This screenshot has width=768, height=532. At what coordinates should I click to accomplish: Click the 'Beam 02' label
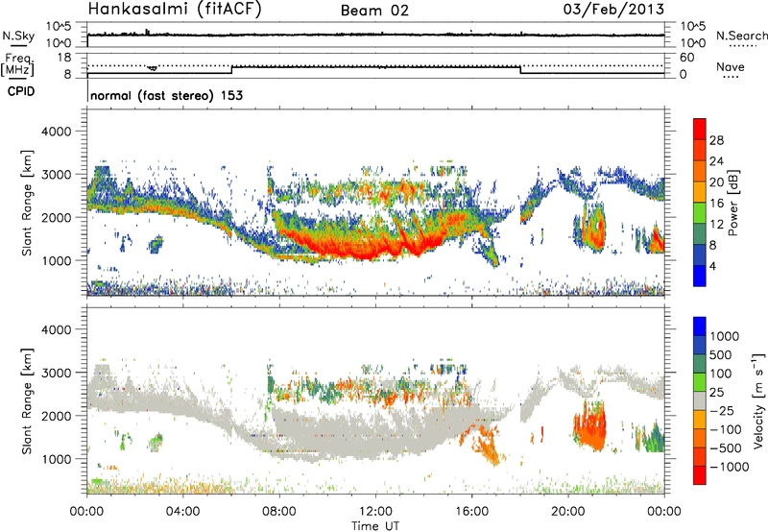(x=374, y=11)
